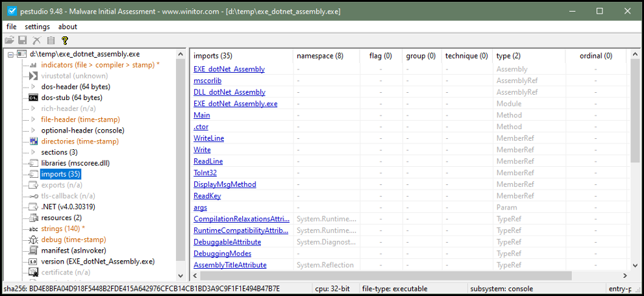Open the AssemblyTitleAttribute import link

pyautogui.click(x=230, y=265)
